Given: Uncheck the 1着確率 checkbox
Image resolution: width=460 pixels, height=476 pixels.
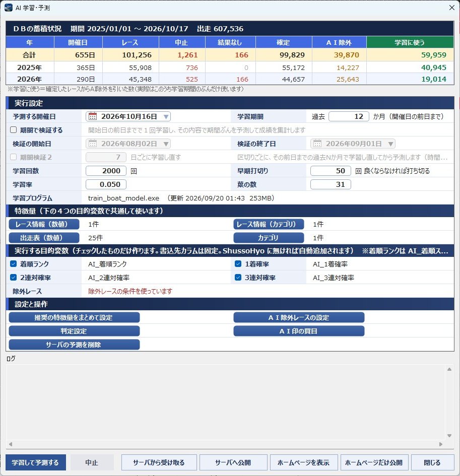Looking at the screenshot, I should 238,264.
